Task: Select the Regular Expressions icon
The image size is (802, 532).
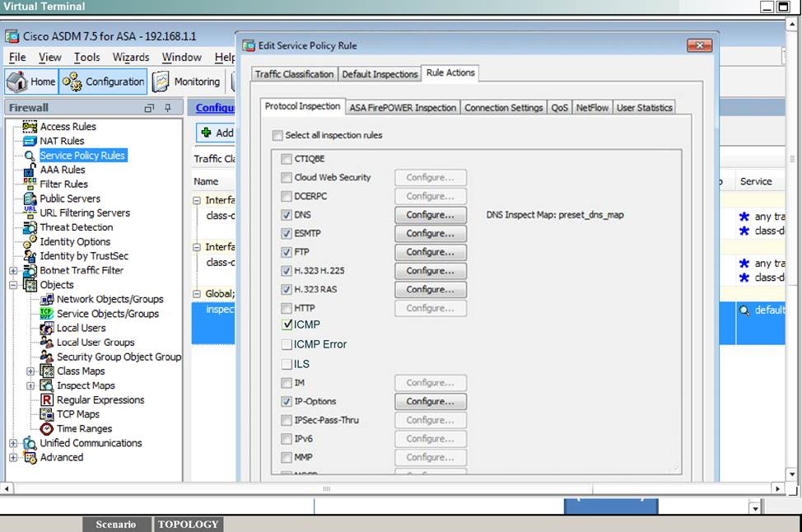Action: 47,400
